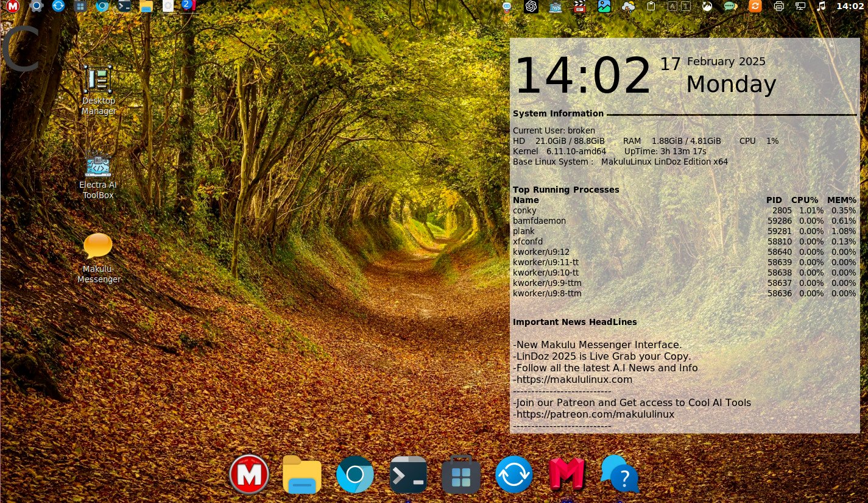Screen dimensions: 868x503
Task: Open the video clapperboard tray icon
Action: pos(580,7)
